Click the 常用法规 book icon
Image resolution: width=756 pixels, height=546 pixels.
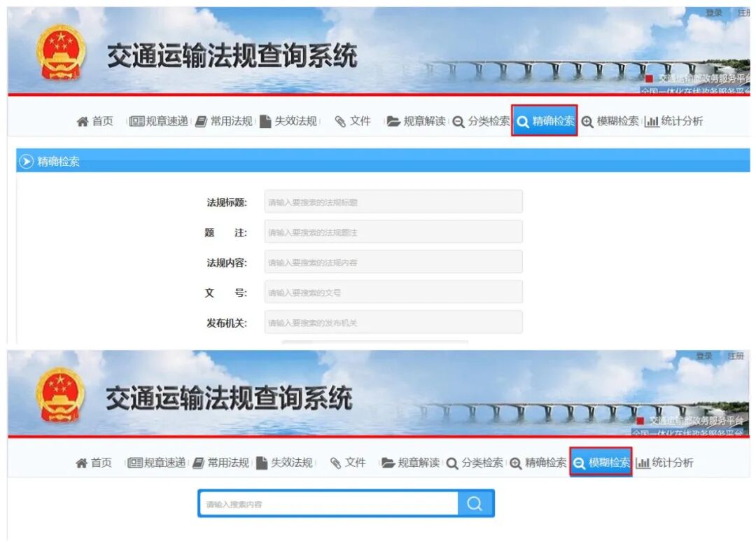coord(201,120)
